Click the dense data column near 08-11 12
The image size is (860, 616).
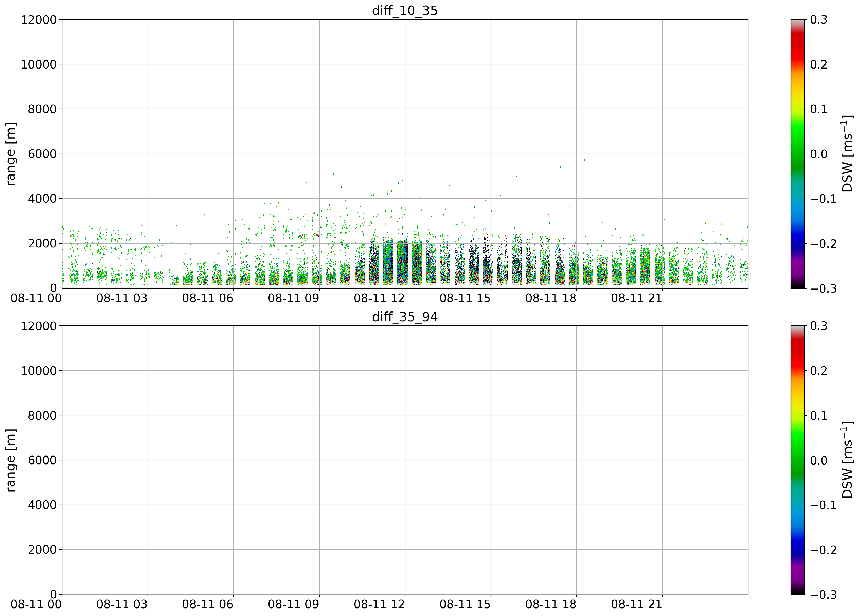point(402,262)
